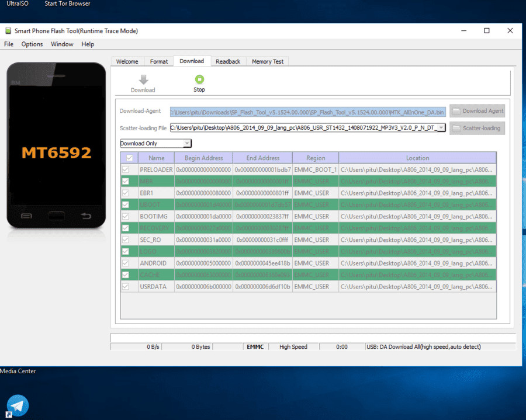This screenshot has width=526, height=420.
Task: Click the 0 B/s speed status entry
Action: click(x=136, y=347)
